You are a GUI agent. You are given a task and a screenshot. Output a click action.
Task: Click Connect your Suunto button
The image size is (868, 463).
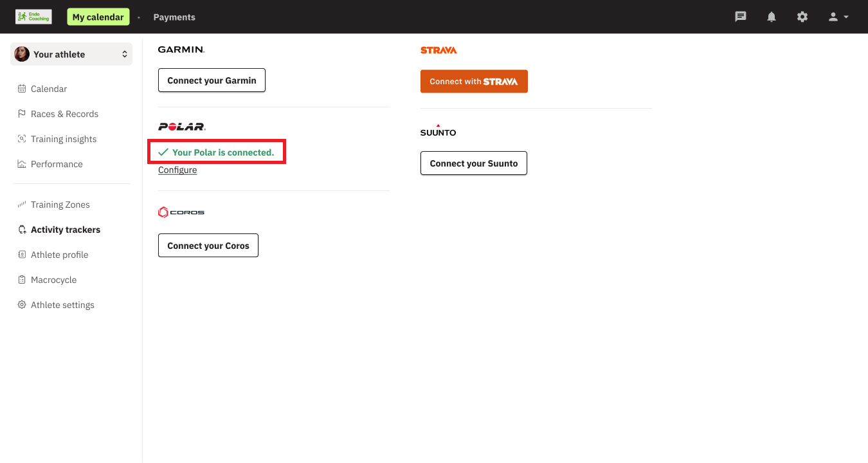[x=474, y=163]
